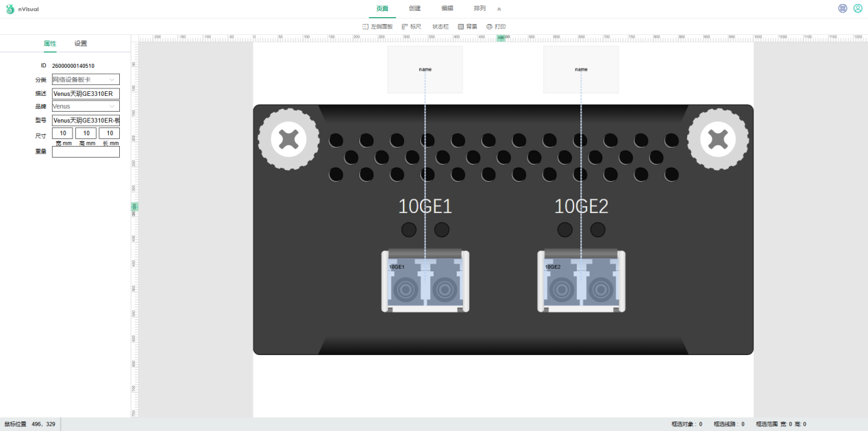Click the 框选范围 status entry

click(x=781, y=424)
